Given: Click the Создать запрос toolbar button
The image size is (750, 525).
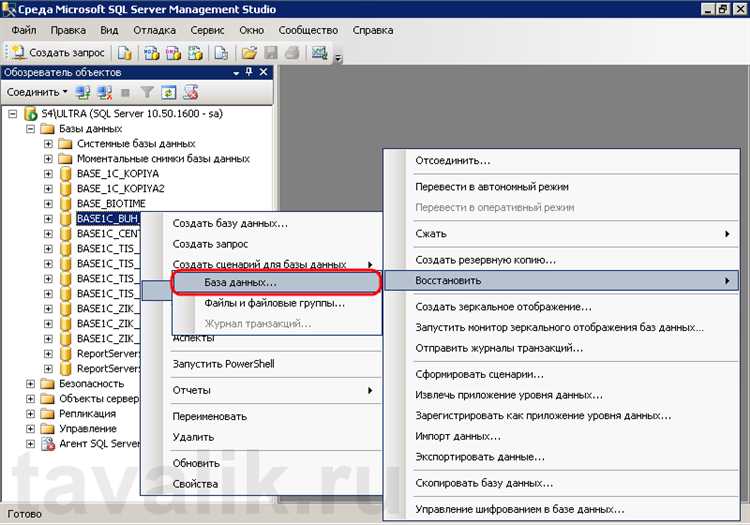Looking at the screenshot, I should coord(54,52).
